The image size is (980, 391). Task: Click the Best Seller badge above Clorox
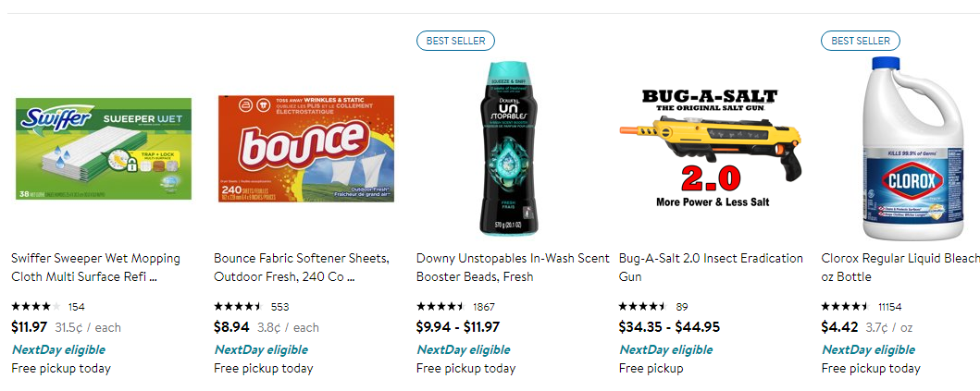pos(860,41)
